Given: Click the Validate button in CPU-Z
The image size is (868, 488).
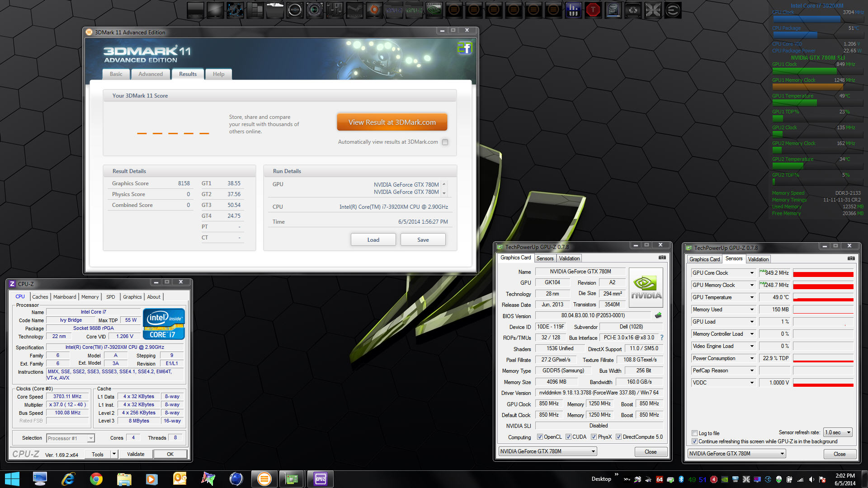Looking at the screenshot, I should click(x=136, y=454).
